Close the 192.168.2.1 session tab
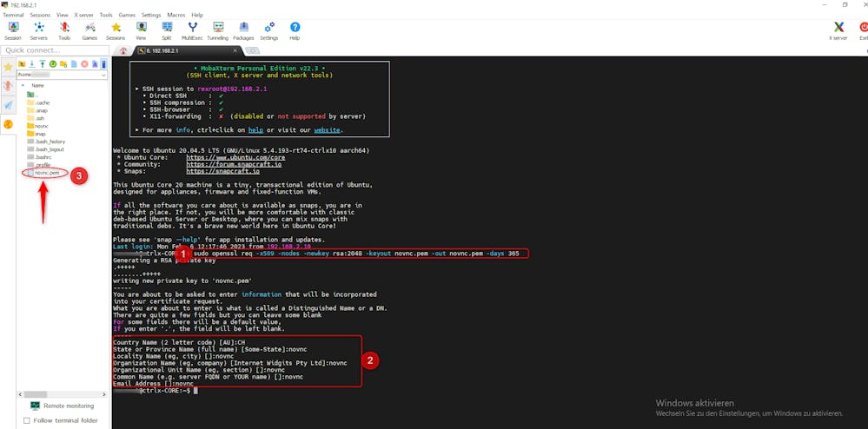868x429 pixels. tap(235, 50)
